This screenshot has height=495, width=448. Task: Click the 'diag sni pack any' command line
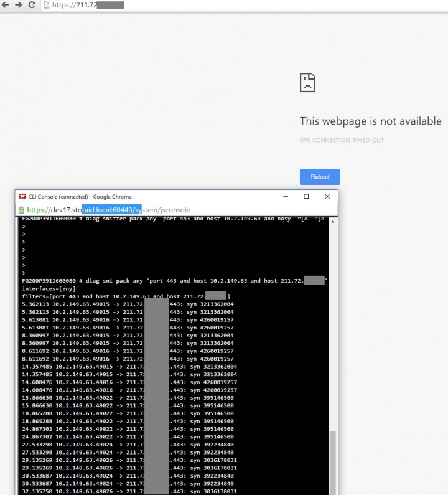point(174,281)
